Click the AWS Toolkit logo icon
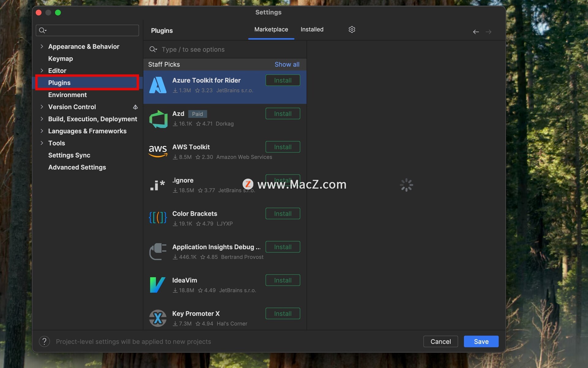Image resolution: width=588 pixels, height=368 pixels. tap(158, 151)
